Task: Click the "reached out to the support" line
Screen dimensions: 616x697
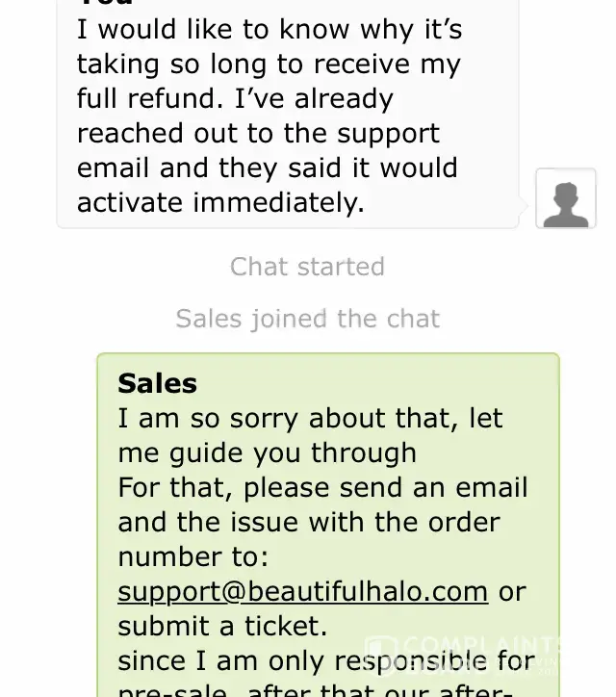Action: point(258,134)
